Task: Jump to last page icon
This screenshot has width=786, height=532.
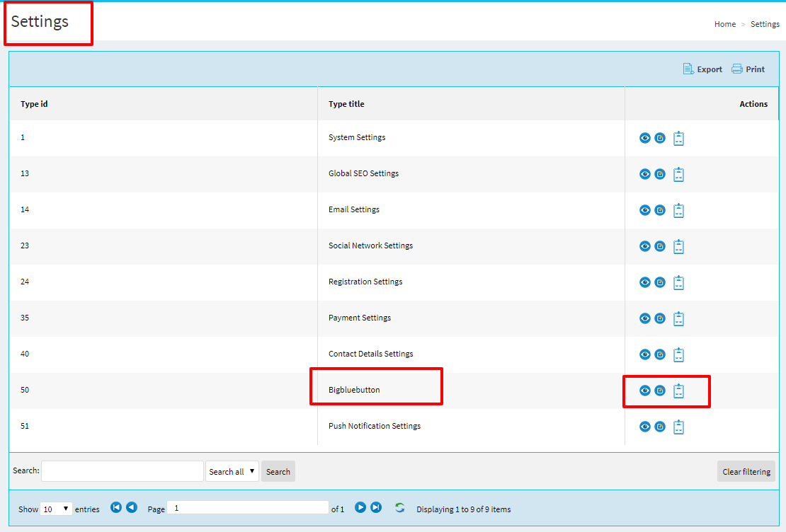Action: click(x=376, y=507)
